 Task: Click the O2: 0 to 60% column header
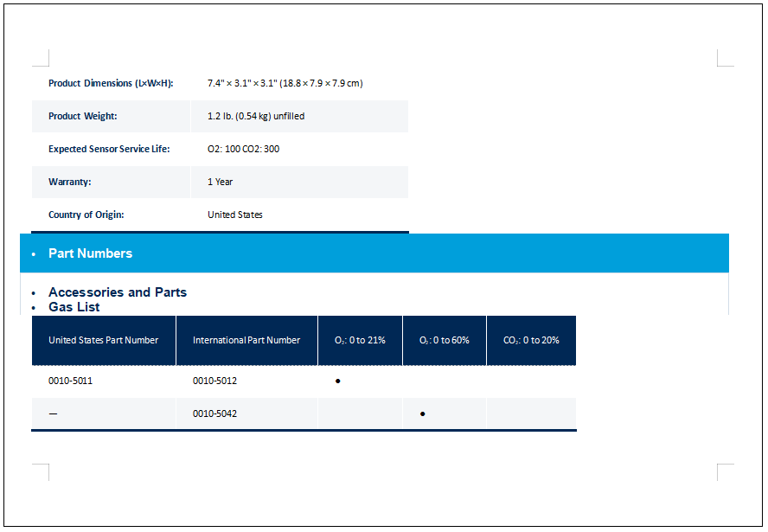445,340
